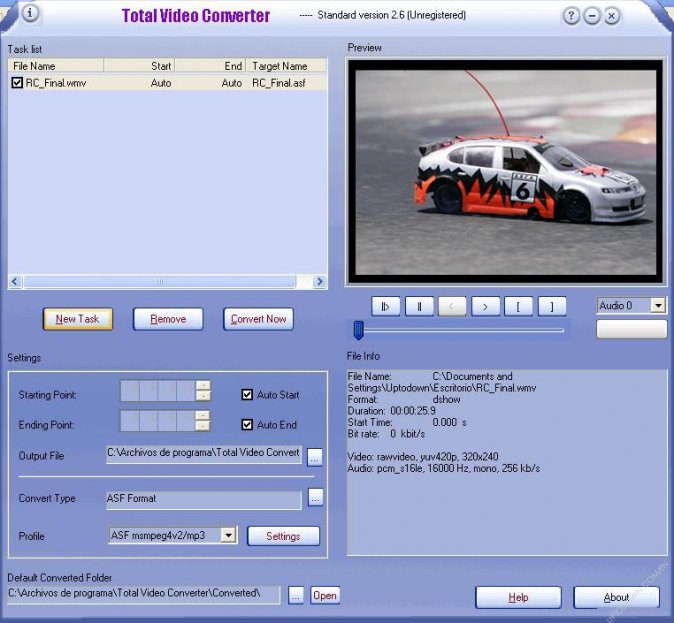Increase the Ending Point spinner value
674x623 pixels.
tap(203, 415)
